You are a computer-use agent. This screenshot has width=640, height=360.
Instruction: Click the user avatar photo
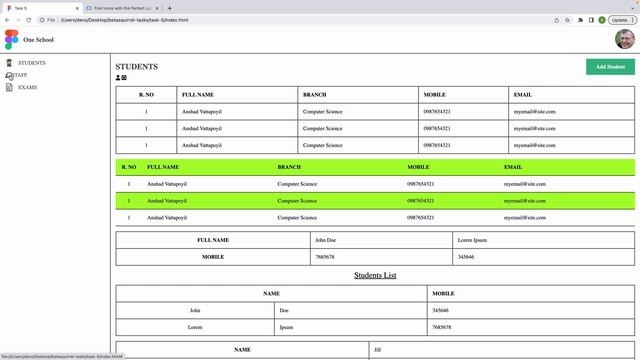(x=624, y=39)
